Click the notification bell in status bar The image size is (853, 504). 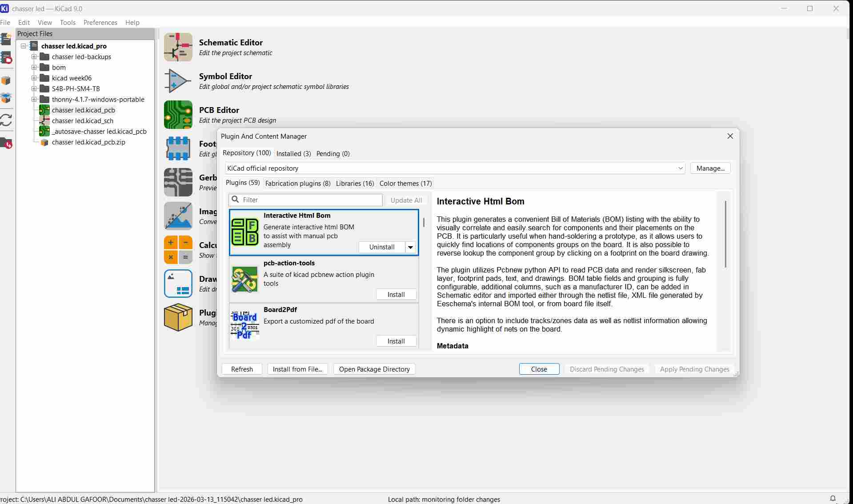click(x=833, y=499)
